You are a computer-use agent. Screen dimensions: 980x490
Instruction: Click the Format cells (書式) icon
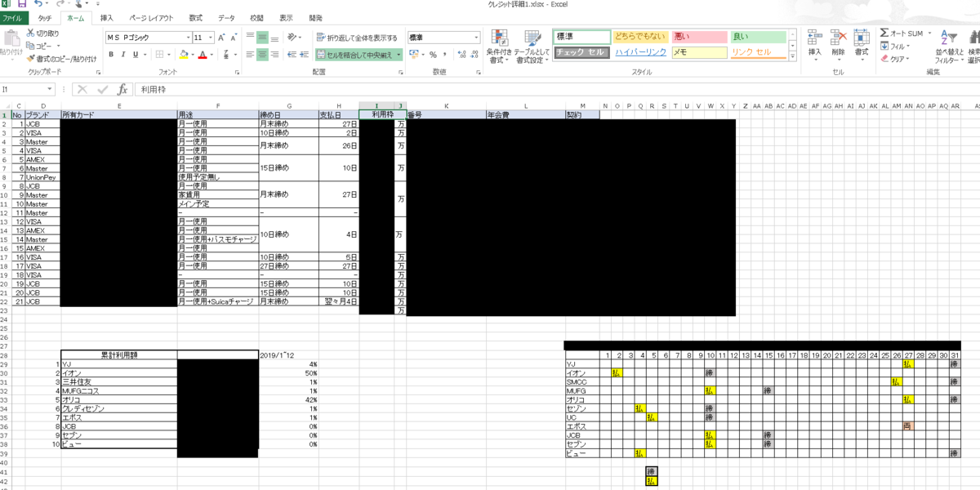tap(862, 37)
